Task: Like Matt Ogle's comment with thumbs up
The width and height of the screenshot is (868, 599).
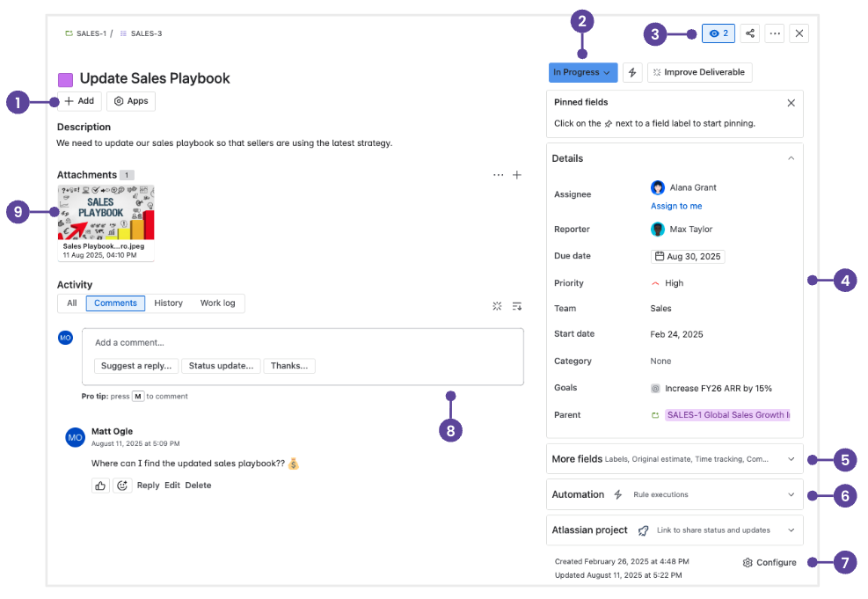Action: point(99,485)
